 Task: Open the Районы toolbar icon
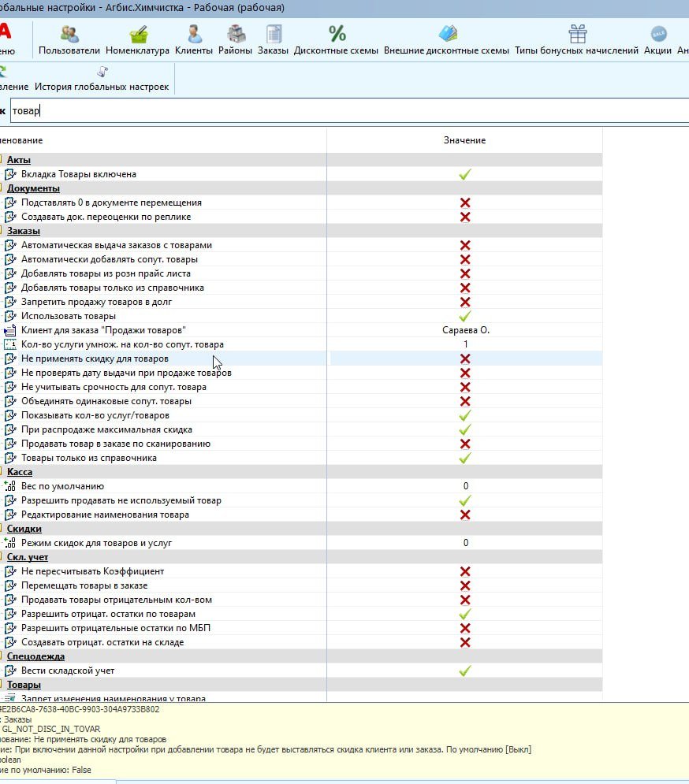click(235, 34)
